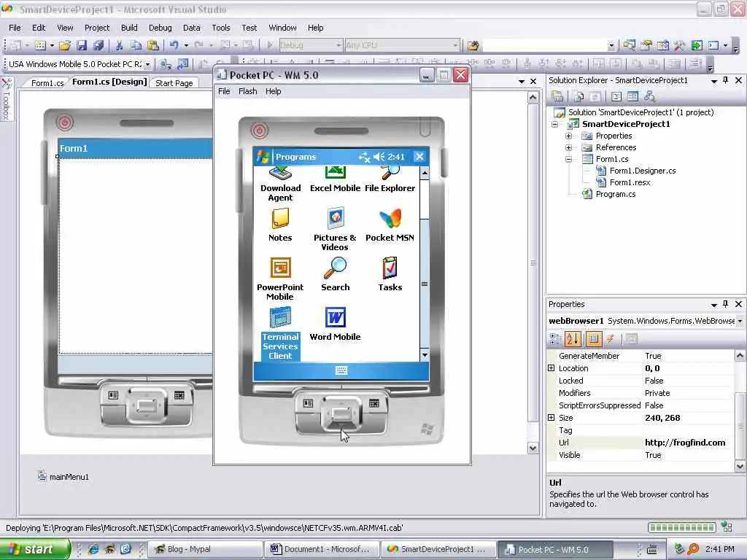This screenshot has width=747, height=560.
Task: Show Events in Properties panel
Action: click(x=611, y=339)
